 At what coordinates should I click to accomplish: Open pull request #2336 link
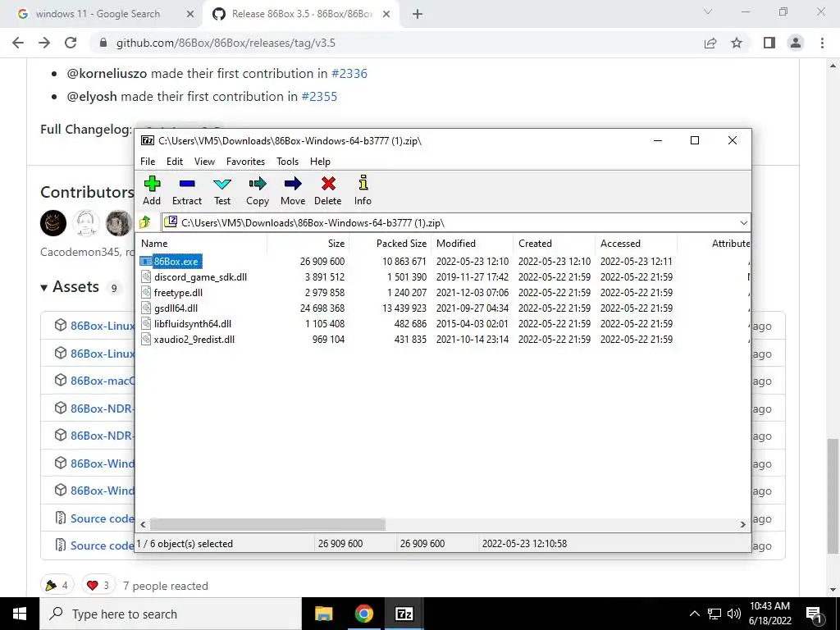coord(349,73)
